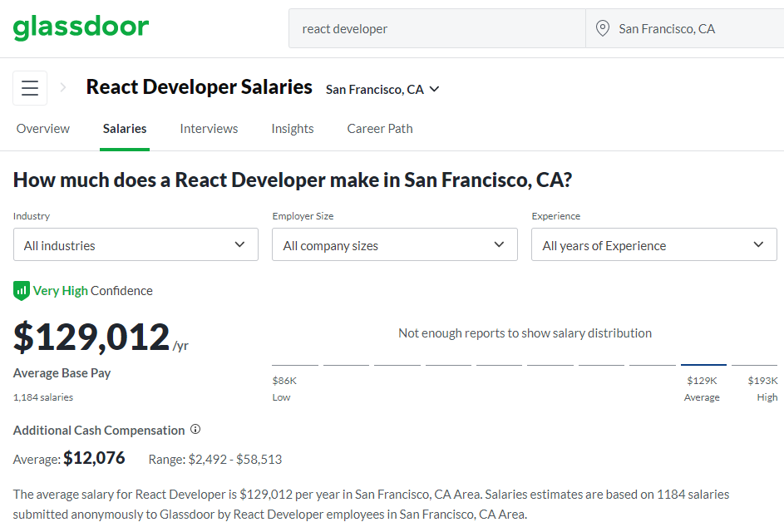Click the $129K Average salary bar segment
The width and height of the screenshot is (784, 532).
tap(703, 365)
